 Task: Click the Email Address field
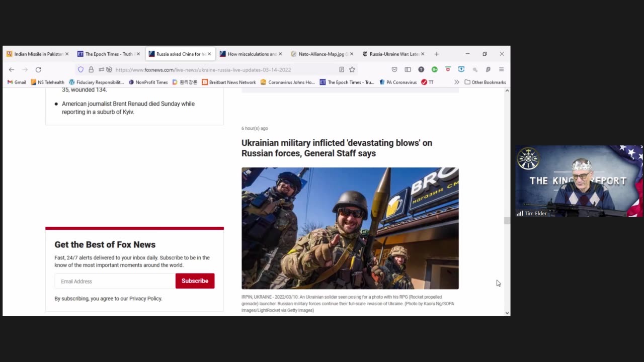(115, 281)
